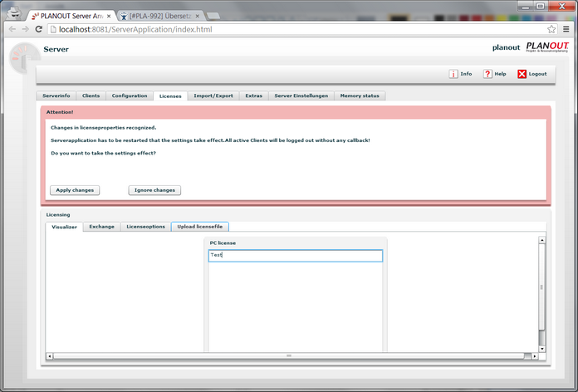Reload the page with the refresh icon
578x392 pixels.
coord(39,29)
